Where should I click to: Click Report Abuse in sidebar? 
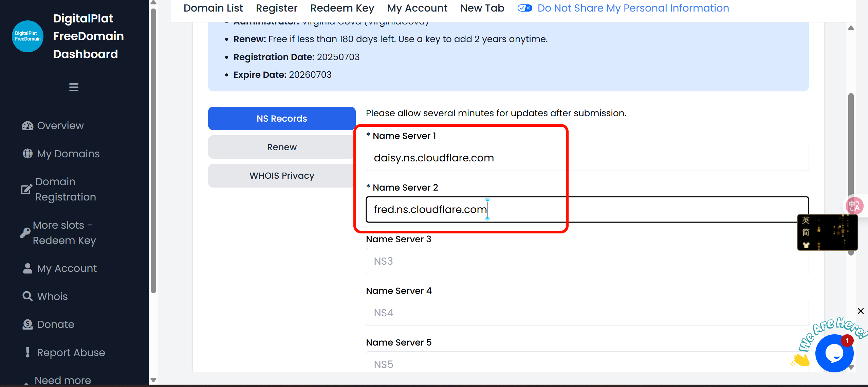[71, 352]
